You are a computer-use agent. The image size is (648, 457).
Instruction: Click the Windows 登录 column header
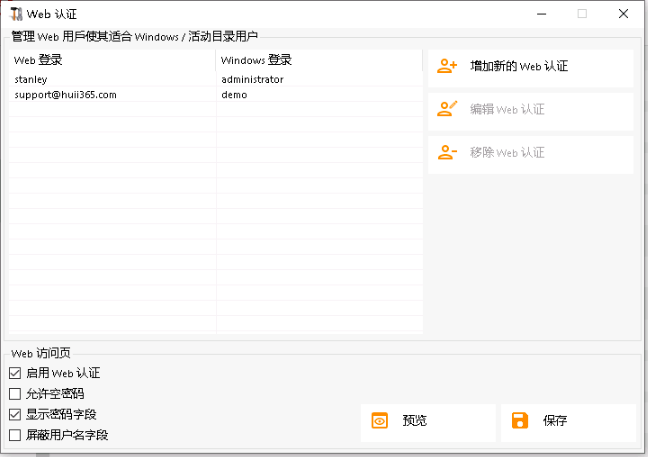(x=256, y=60)
